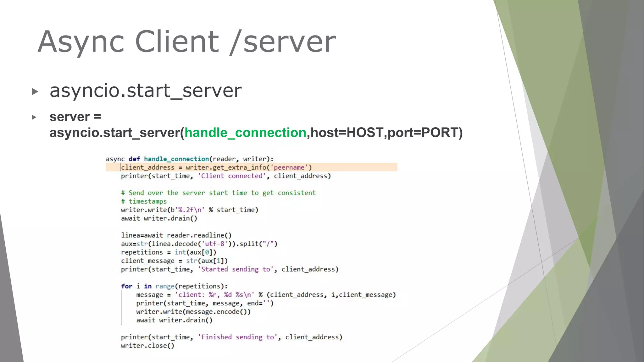This screenshot has height=362, width=644.
Task: Click the 'client_message = str(aux[1])' line
Action: click(175, 261)
